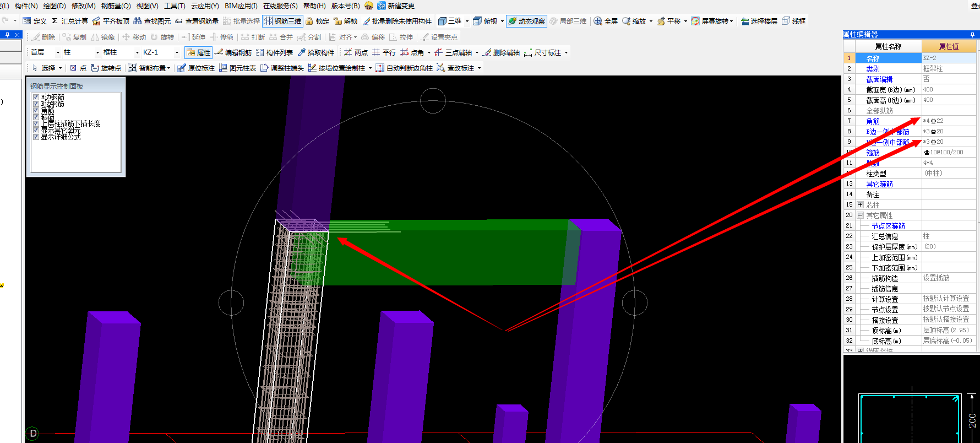Open the 视图(V) menu
Image resolution: width=980 pixels, height=443 pixels.
click(x=148, y=6)
